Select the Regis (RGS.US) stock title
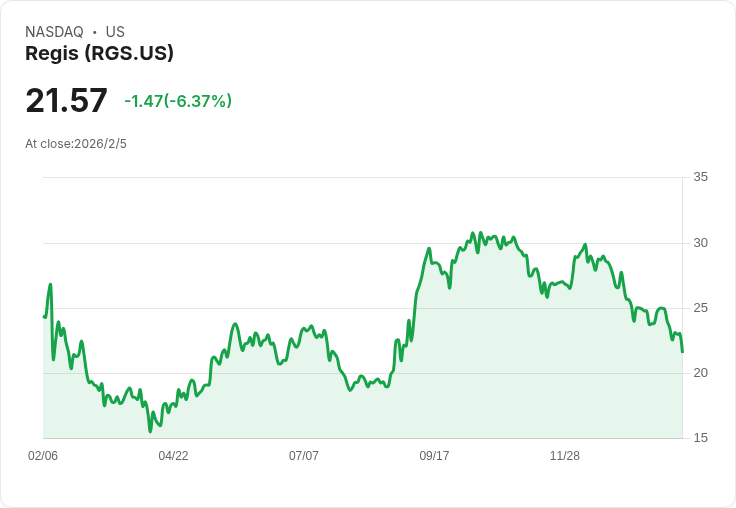The height and width of the screenshot is (508, 736). (99, 53)
